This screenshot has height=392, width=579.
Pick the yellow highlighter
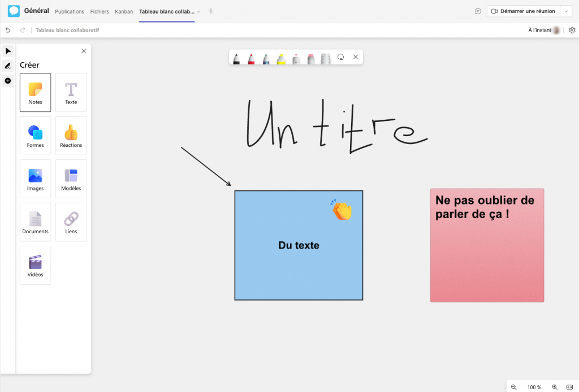coord(281,58)
